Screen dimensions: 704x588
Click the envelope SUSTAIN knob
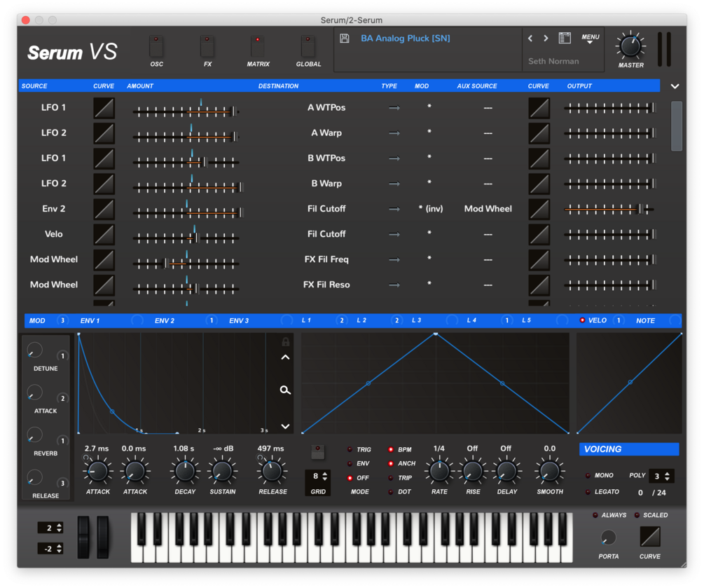[222, 471]
